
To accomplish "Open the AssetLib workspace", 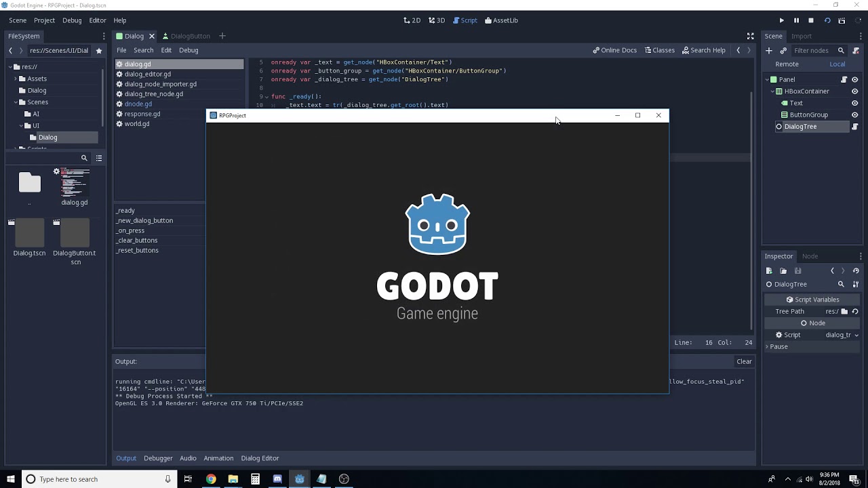I will click(x=501, y=20).
